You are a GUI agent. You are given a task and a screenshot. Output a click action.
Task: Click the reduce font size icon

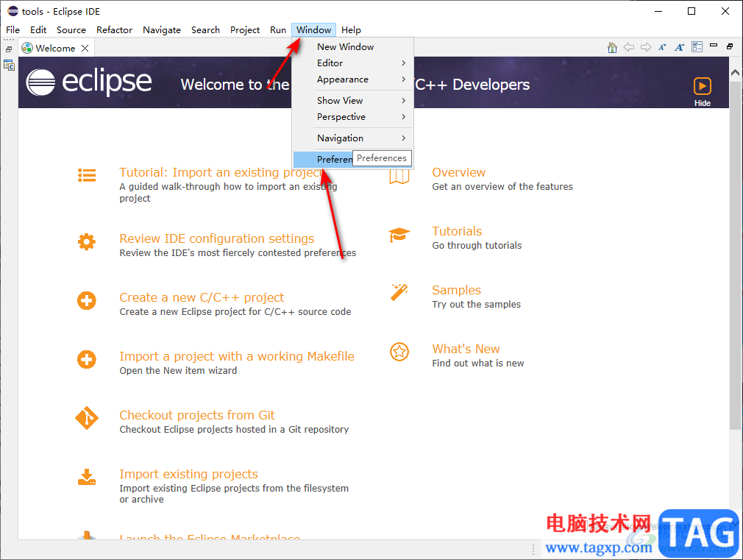[662, 47]
